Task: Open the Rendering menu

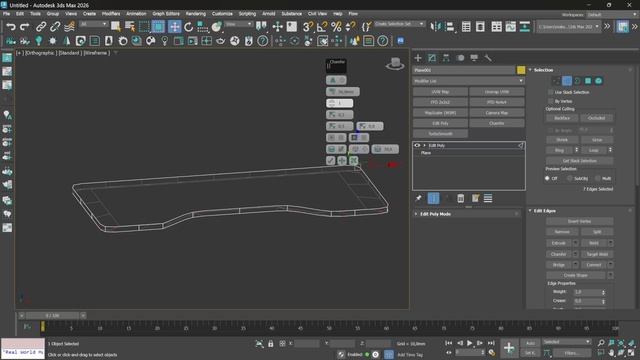Action: point(196,13)
